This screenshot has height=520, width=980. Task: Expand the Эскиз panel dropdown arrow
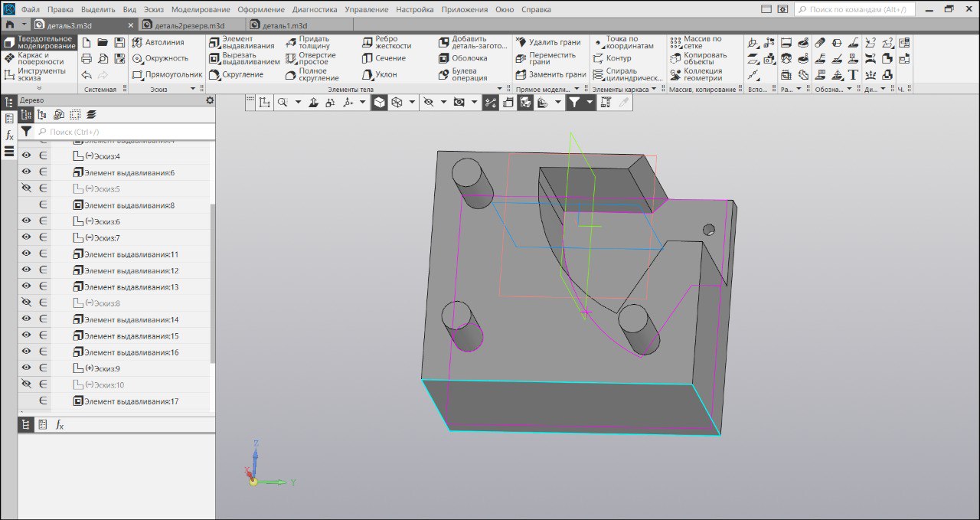(x=193, y=89)
